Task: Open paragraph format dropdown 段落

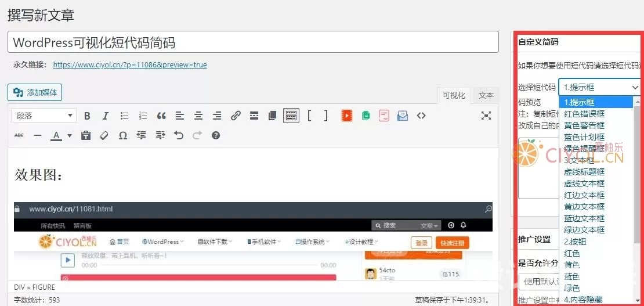Action: (x=44, y=116)
